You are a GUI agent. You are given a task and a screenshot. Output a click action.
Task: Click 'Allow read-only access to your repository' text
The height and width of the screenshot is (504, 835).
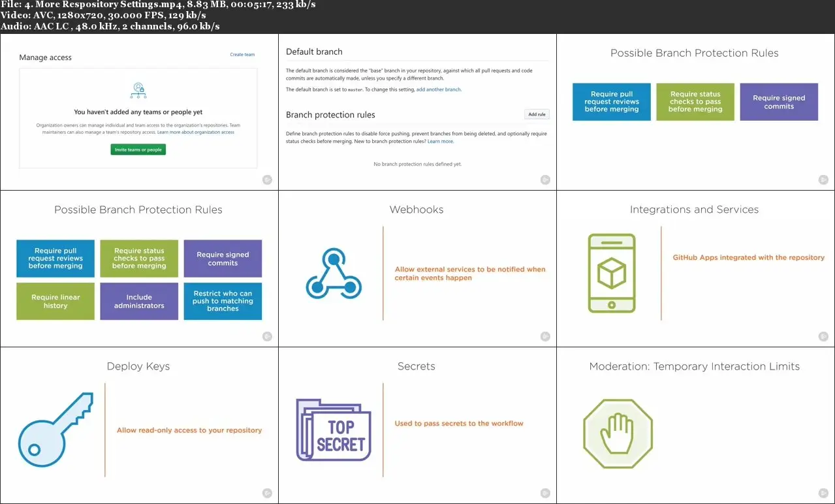click(x=189, y=430)
